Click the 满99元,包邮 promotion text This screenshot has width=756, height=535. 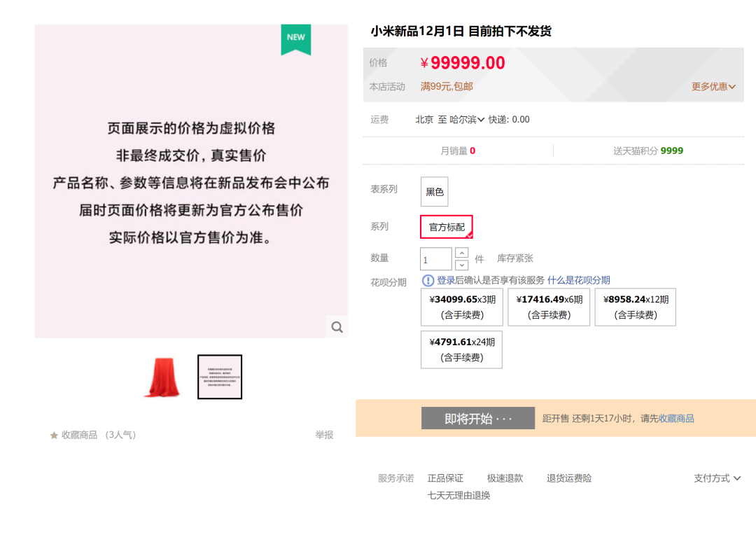(x=447, y=87)
